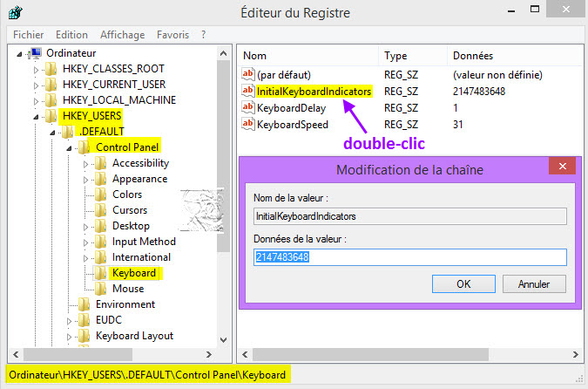Click the Input Method folder icon
Viewport: 588px width, 389px height.
coord(100,242)
